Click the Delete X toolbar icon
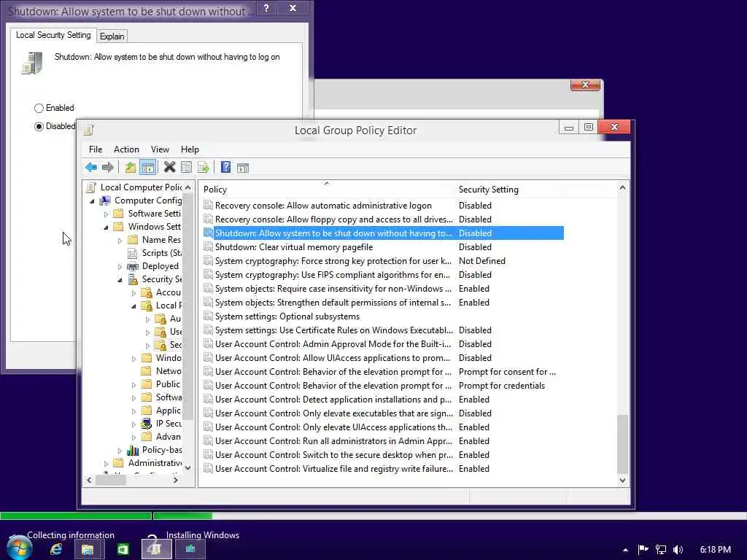The image size is (747, 560). (x=169, y=167)
